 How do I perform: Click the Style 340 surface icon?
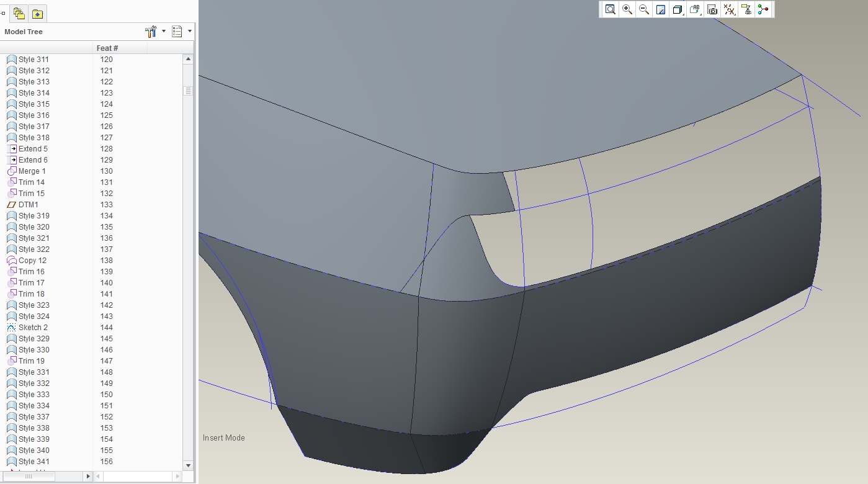coord(12,450)
